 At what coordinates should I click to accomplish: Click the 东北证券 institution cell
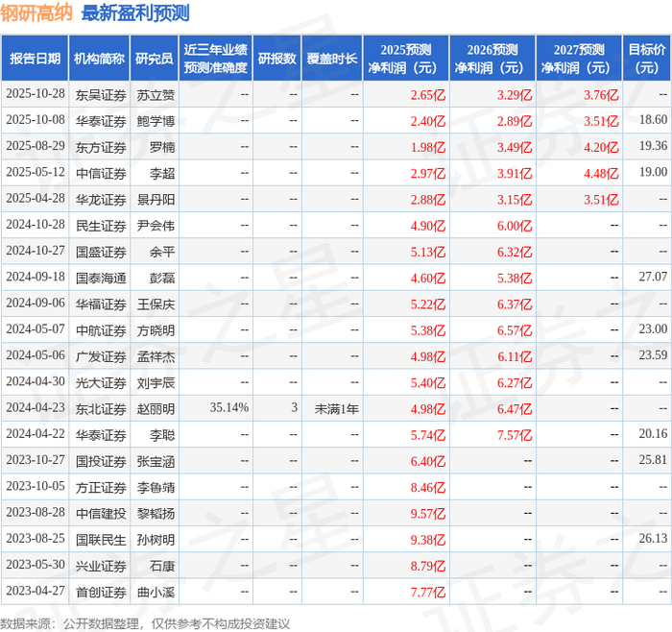point(101,408)
